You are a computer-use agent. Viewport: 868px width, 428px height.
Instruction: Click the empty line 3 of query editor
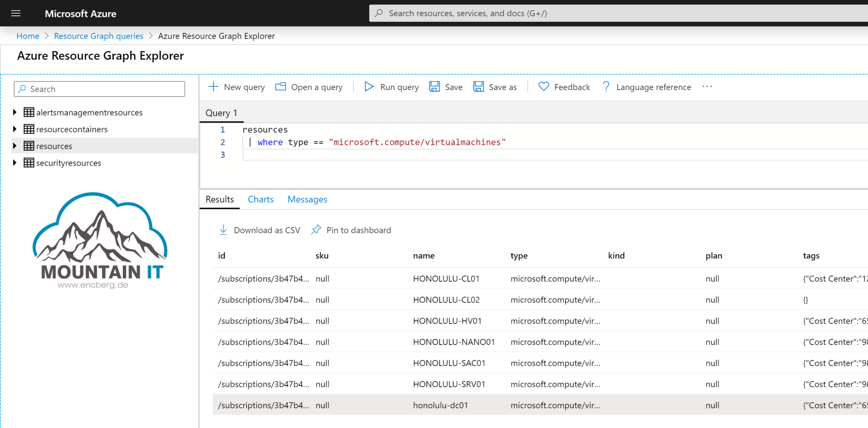[x=555, y=155]
